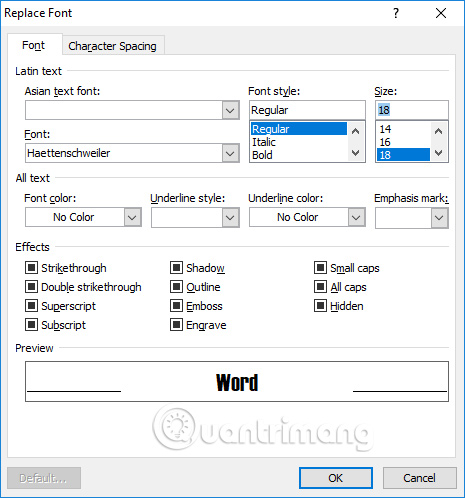Image resolution: width=465 pixels, height=498 pixels.
Task: Choose size 18 in list
Action: coord(403,155)
